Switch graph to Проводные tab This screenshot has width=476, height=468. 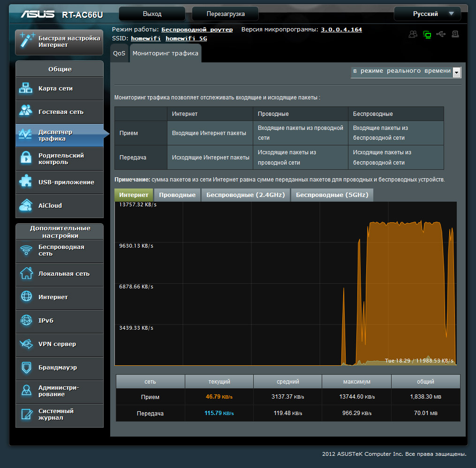pos(177,195)
